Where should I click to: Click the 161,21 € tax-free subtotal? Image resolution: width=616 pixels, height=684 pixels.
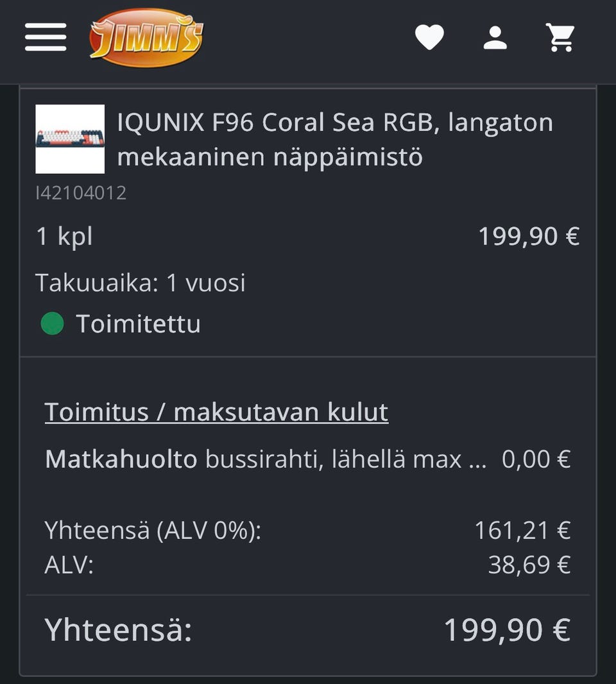tap(522, 531)
